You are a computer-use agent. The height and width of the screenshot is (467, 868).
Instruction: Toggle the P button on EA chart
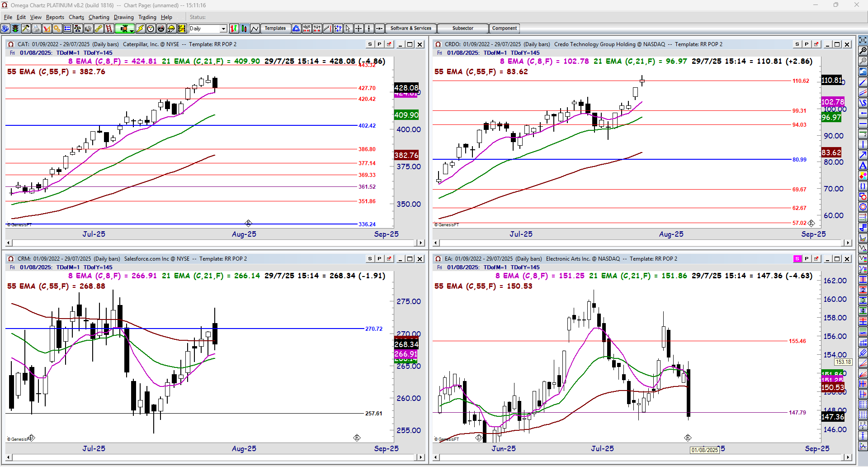807,259
